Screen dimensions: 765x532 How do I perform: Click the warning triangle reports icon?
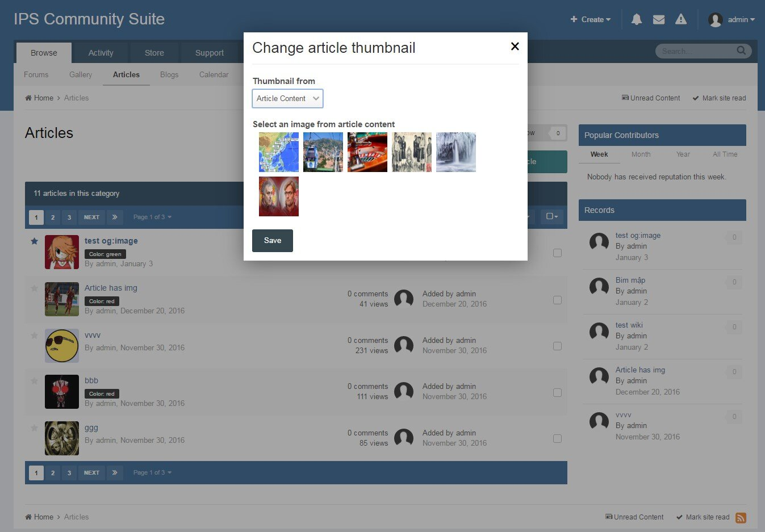[681, 20]
